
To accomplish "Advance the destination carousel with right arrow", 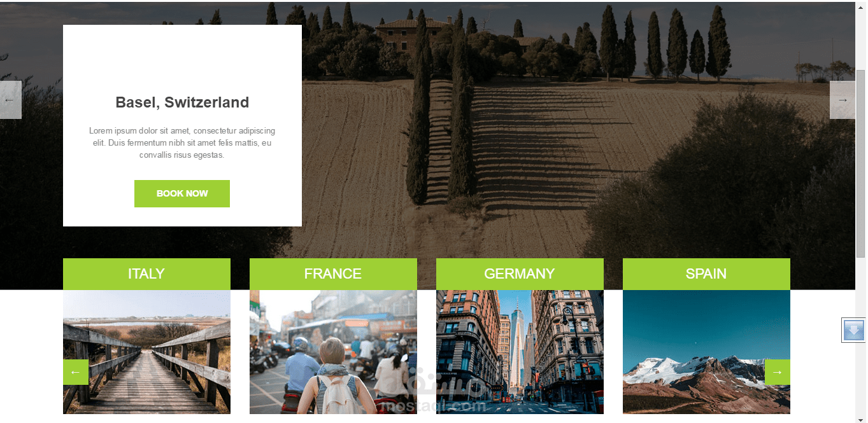I will point(778,372).
